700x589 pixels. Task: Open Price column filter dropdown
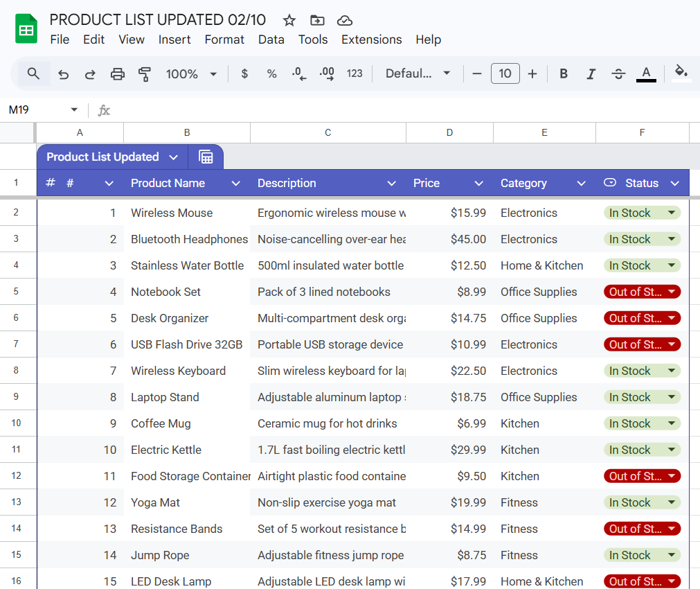coord(478,183)
